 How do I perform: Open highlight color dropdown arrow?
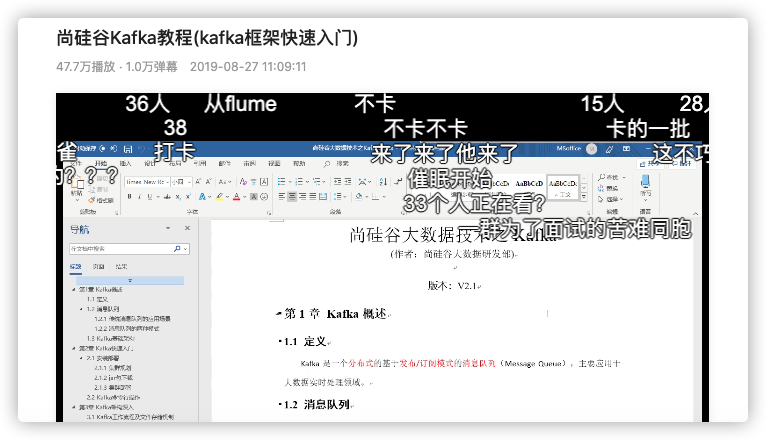(x=227, y=197)
